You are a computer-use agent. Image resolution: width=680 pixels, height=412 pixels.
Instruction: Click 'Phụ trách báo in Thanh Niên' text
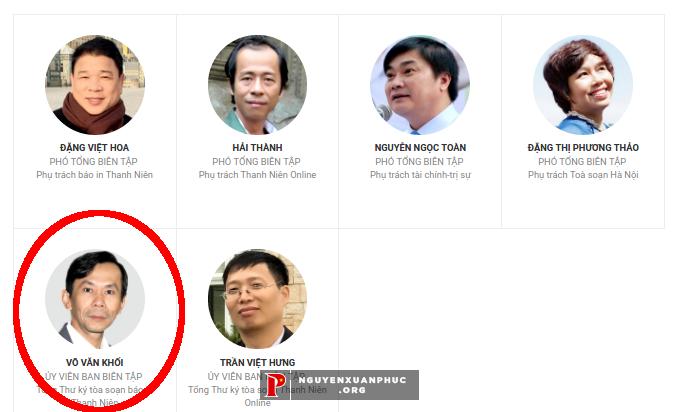pyautogui.click(x=95, y=175)
